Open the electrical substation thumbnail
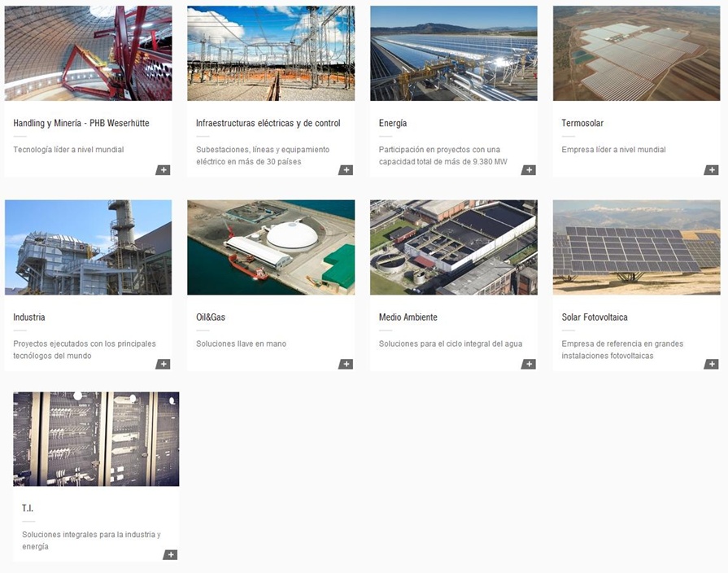Image resolution: width=728 pixels, height=573 pixels. 271,53
